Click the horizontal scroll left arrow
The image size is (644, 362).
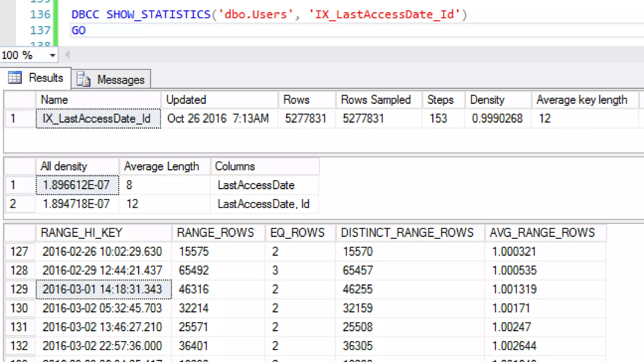[67, 55]
